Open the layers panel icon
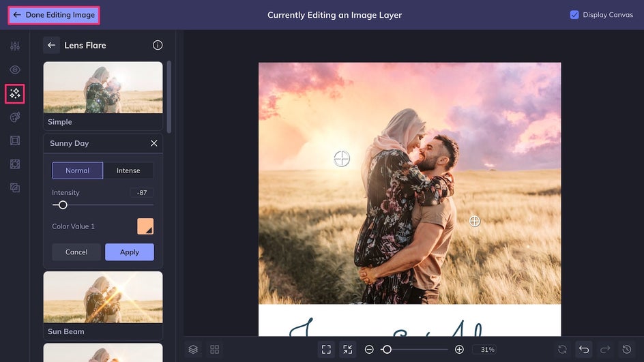The image size is (644, 362). click(x=193, y=349)
